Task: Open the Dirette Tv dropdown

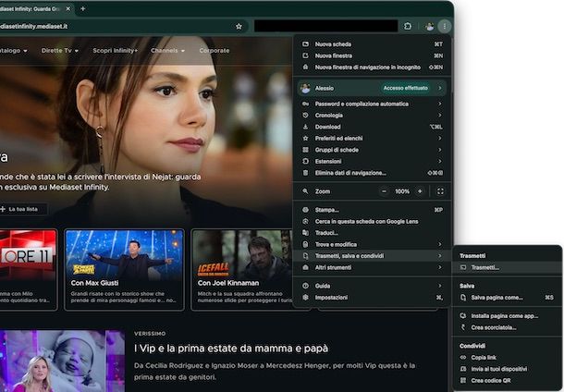Action: click(x=60, y=51)
